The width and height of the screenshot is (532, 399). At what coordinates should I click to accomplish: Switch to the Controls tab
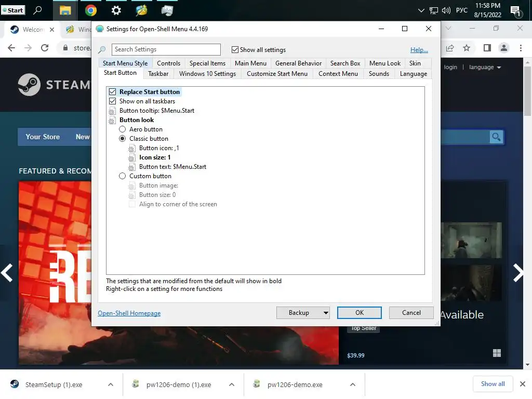[168, 63]
